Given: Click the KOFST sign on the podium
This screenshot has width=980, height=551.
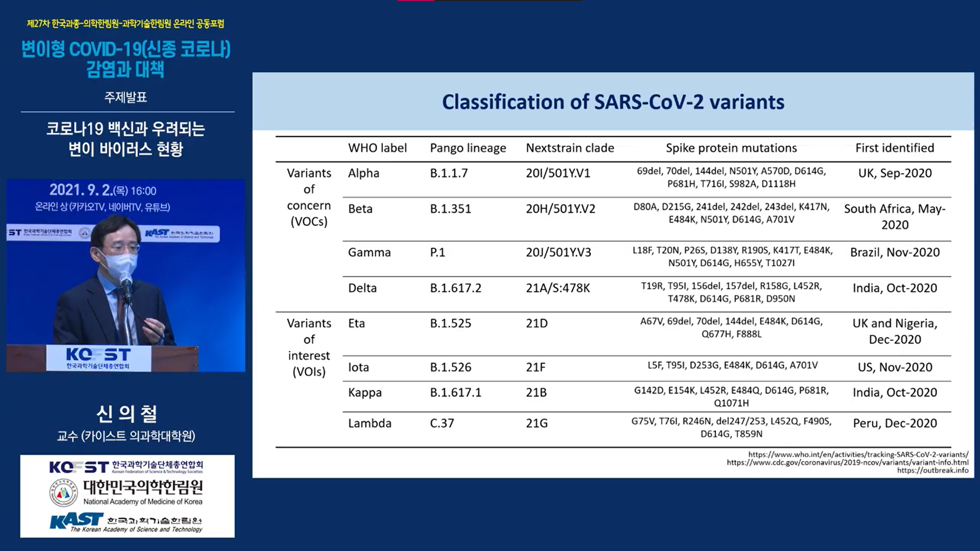Looking at the screenshot, I should (99, 358).
